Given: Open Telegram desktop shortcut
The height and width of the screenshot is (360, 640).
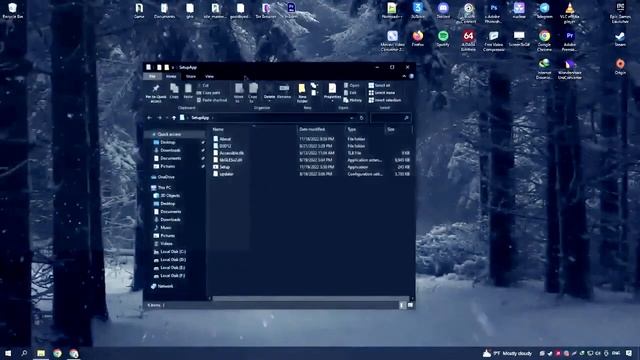Looking at the screenshot, I should coord(544,11).
